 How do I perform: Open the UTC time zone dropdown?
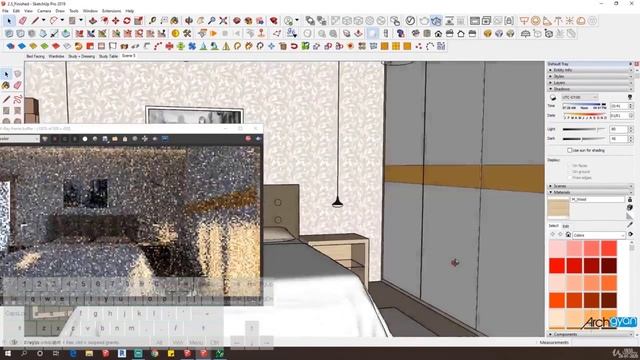pos(580,97)
